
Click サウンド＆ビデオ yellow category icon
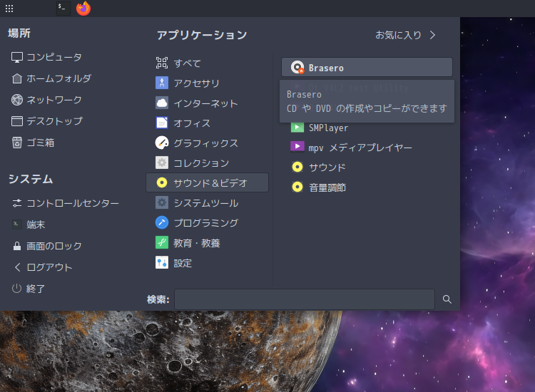(x=162, y=182)
